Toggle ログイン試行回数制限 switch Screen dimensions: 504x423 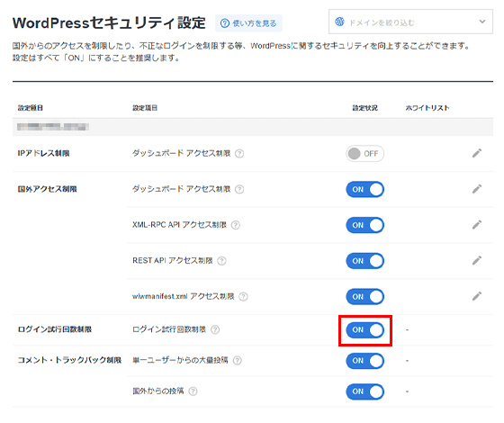click(x=364, y=329)
